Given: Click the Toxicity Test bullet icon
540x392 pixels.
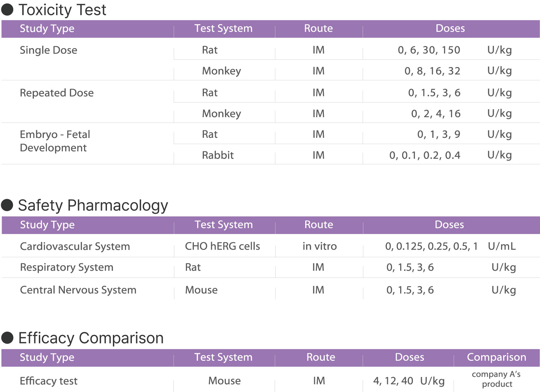Looking at the screenshot, I should [x=7, y=10].
